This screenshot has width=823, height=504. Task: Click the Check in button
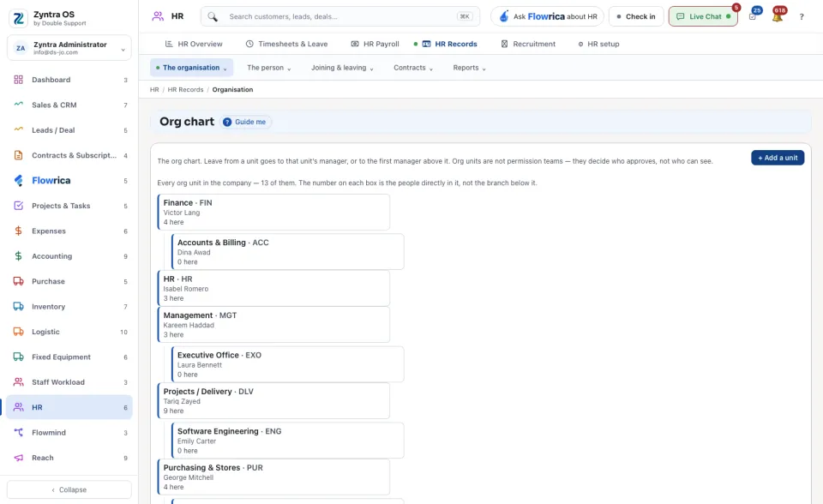tap(636, 16)
